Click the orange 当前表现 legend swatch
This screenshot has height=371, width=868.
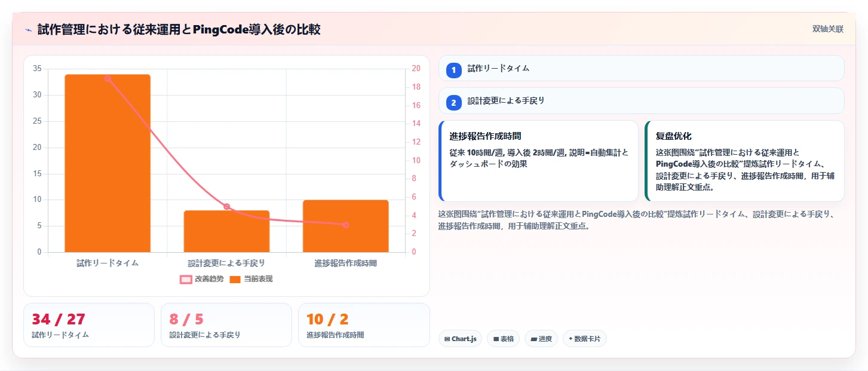point(235,279)
